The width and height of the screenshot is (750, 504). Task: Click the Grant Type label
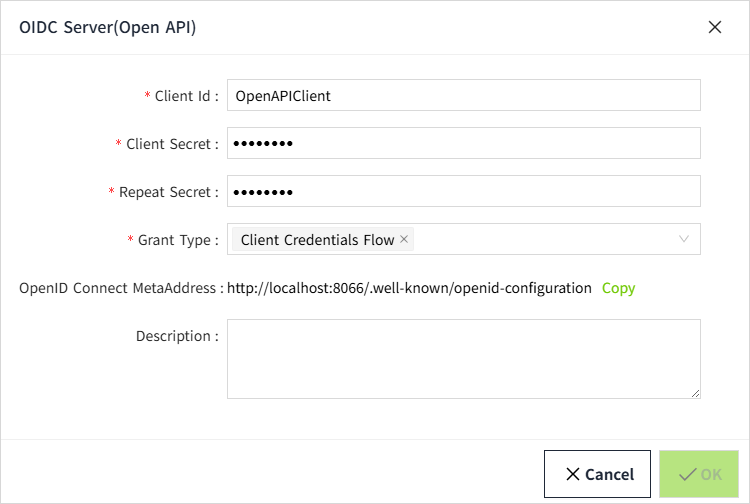(x=177, y=240)
